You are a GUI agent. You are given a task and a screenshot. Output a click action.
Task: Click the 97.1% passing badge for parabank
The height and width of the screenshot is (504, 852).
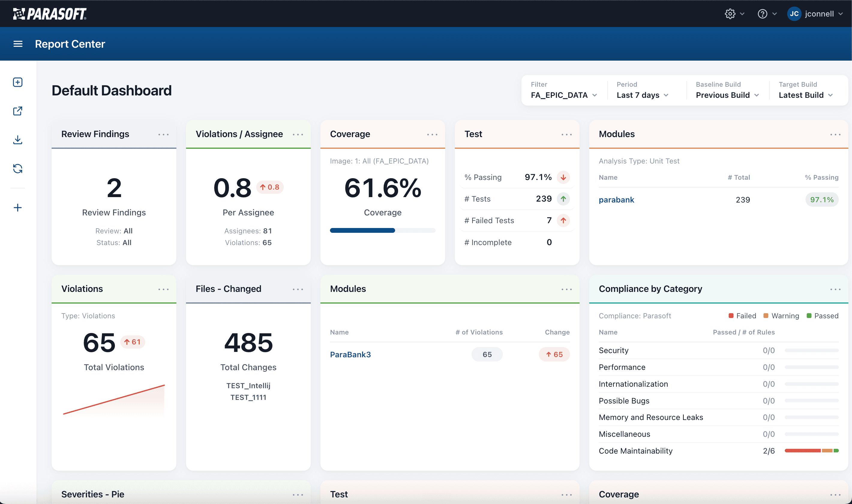click(821, 200)
